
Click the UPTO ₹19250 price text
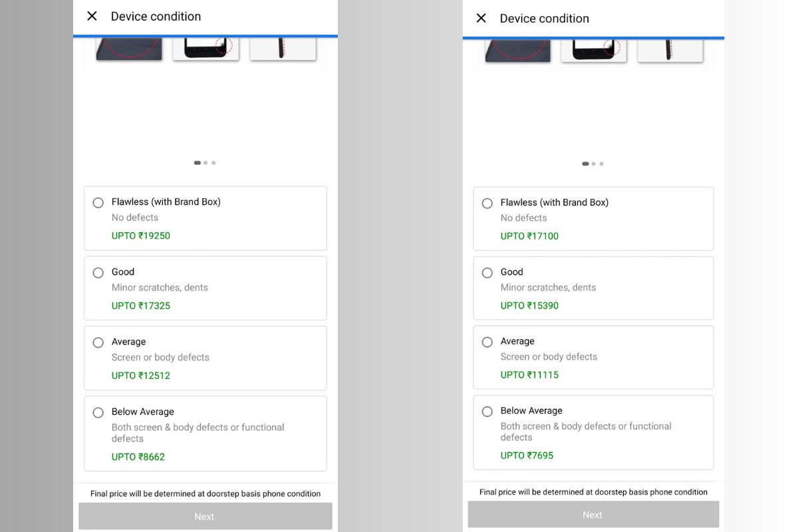(x=140, y=235)
